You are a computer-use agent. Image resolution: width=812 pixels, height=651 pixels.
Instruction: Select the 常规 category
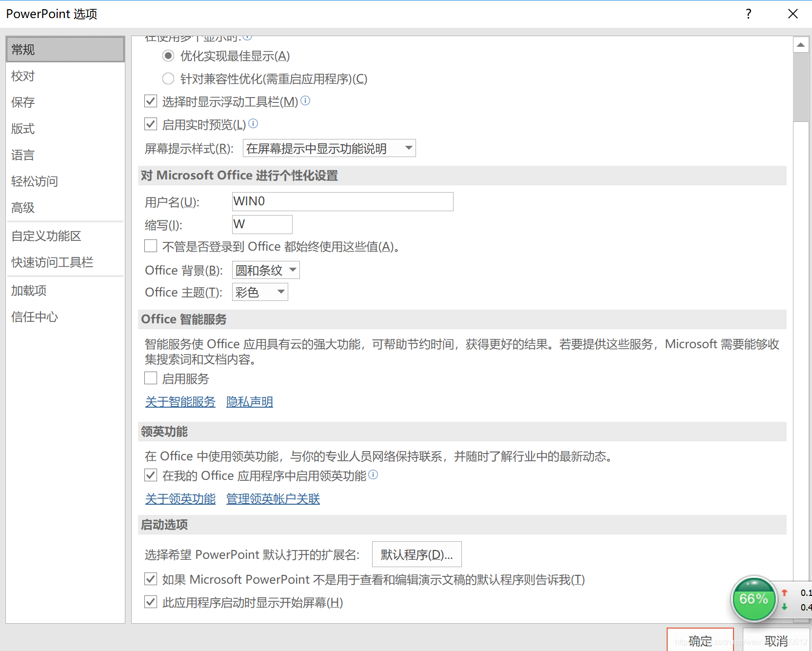click(65, 49)
